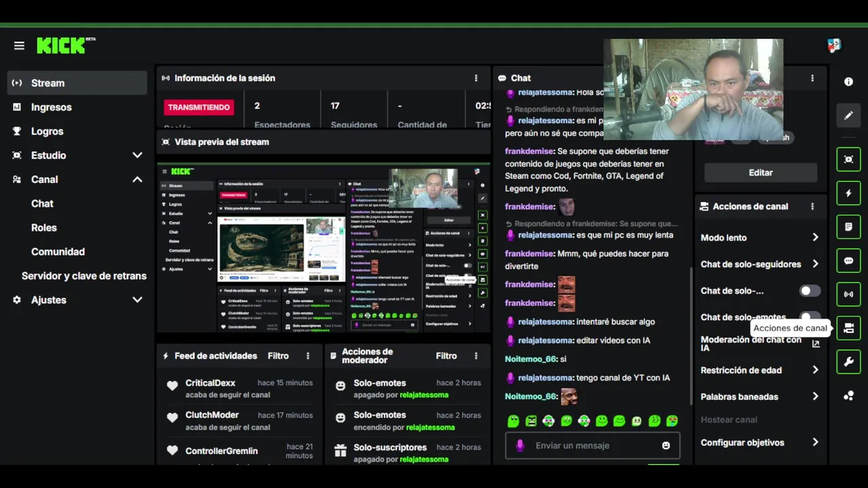Insert the angry square-face green emote
Screen dimensions: 868x488
click(531, 421)
